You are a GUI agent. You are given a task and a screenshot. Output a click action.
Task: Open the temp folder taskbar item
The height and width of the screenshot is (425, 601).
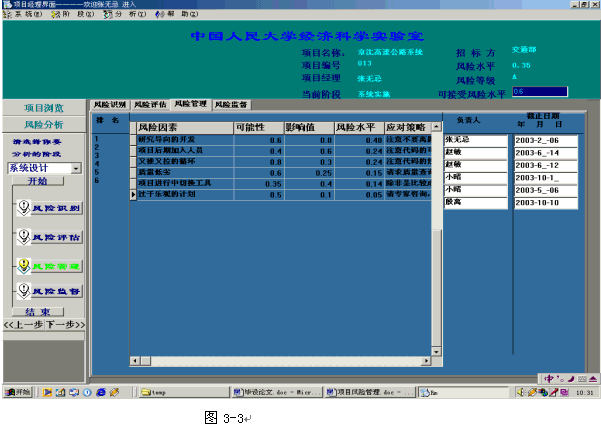[184, 392]
